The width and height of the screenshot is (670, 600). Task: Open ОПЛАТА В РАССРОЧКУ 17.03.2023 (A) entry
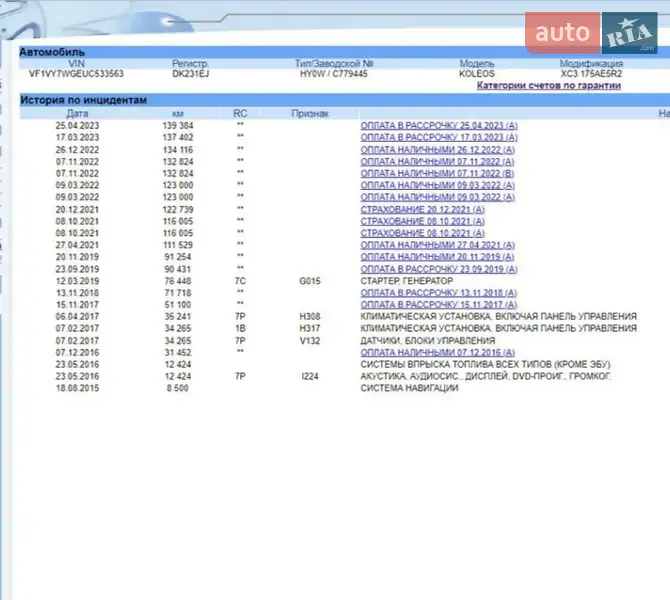(439, 136)
